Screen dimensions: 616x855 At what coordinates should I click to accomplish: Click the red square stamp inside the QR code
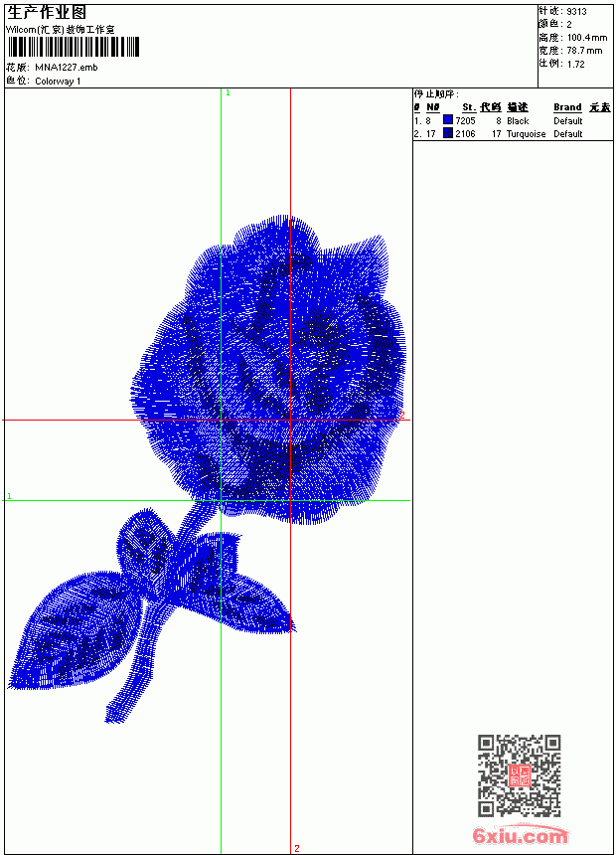520,775
